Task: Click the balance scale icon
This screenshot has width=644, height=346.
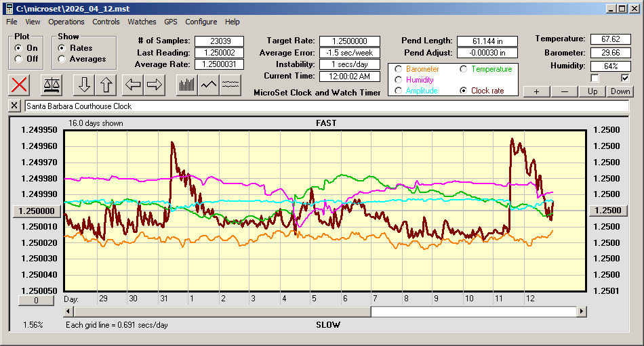Action: [x=51, y=85]
